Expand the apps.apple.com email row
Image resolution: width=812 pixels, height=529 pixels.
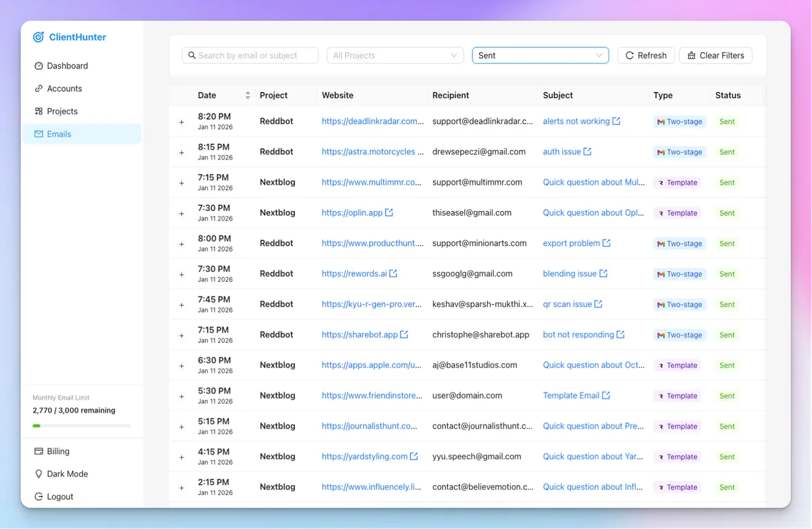pos(181,366)
